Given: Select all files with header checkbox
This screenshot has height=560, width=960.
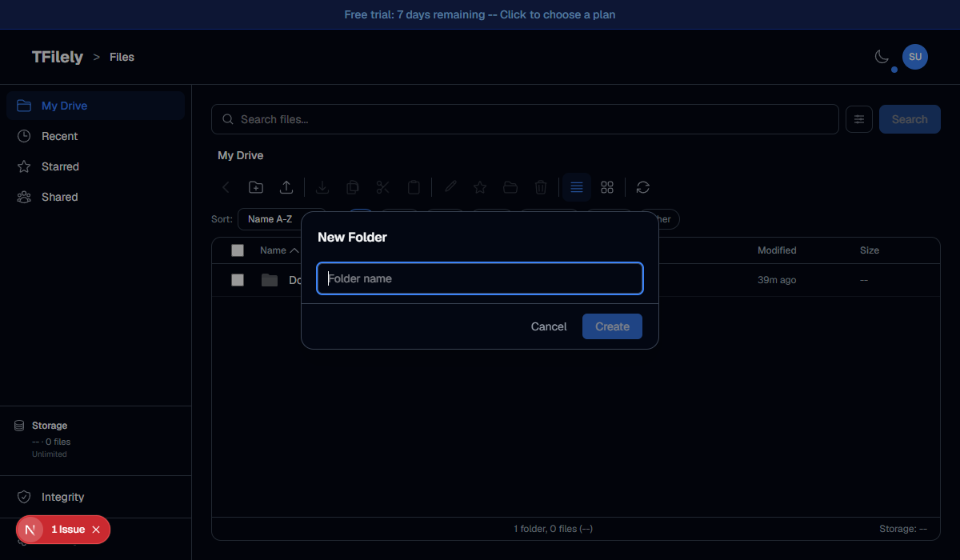Looking at the screenshot, I should tap(238, 250).
